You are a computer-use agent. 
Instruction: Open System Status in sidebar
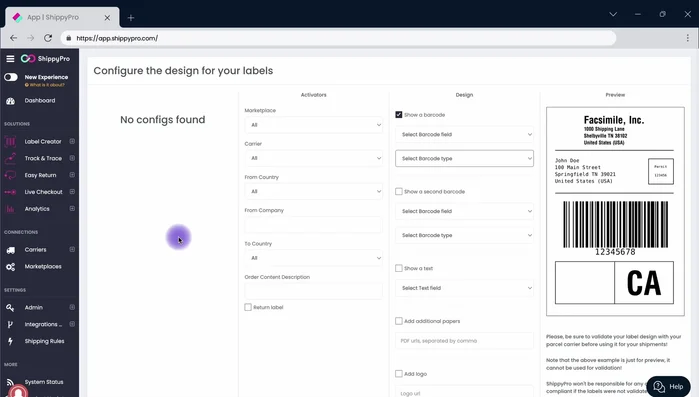coord(44,382)
